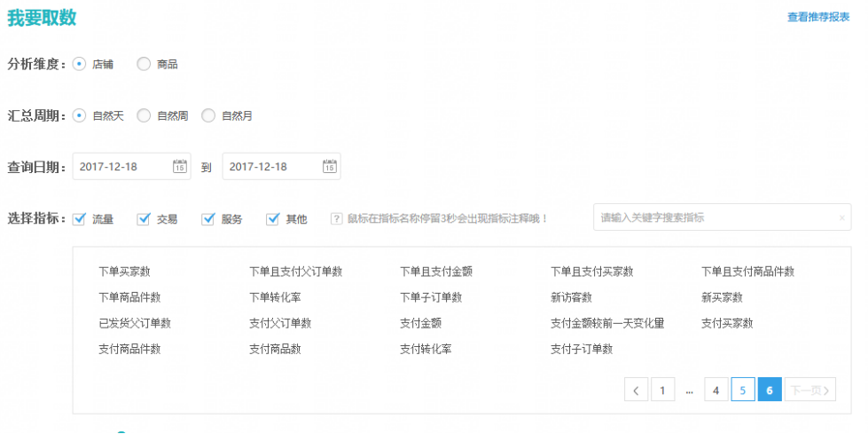868x434 pixels.
Task: Select the 商品 analysis dimension
Action: (x=144, y=64)
